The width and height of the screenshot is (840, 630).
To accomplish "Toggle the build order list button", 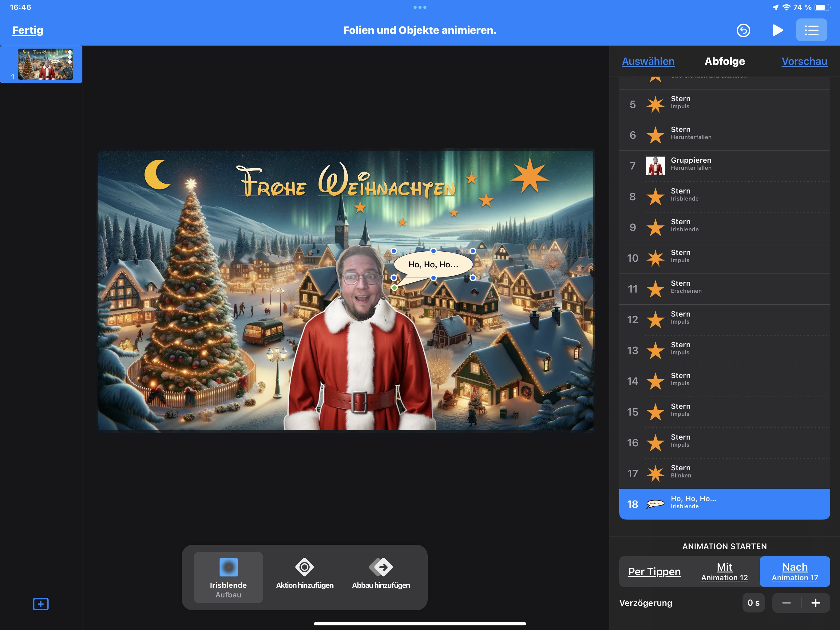I will click(811, 30).
